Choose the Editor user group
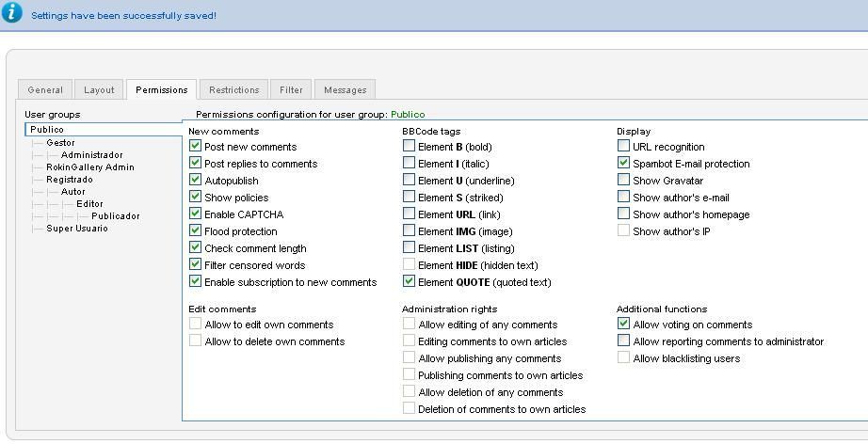 point(89,203)
